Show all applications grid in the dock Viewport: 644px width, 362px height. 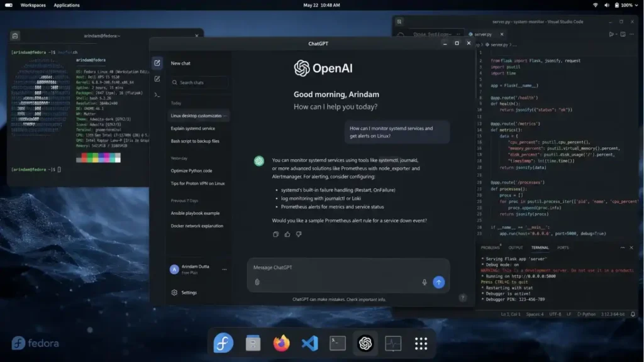pyautogui.click(x=421, y=344)
